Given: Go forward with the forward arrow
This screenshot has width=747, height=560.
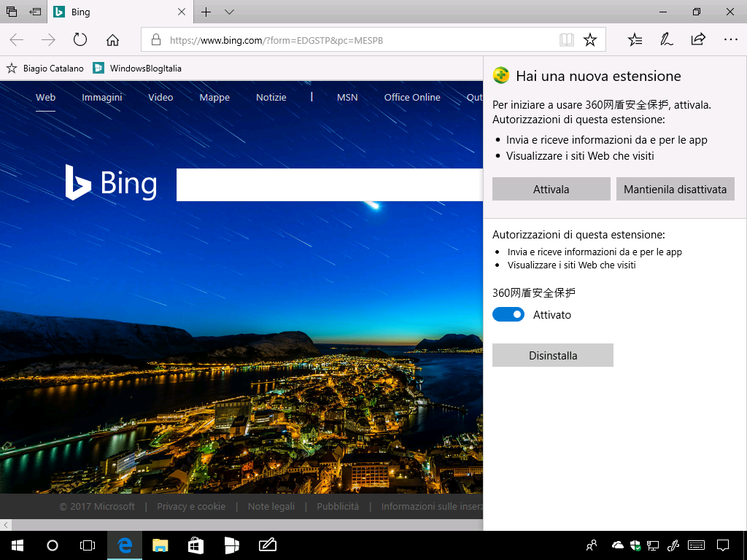Looking at the screenshot, I should point(48,40).
